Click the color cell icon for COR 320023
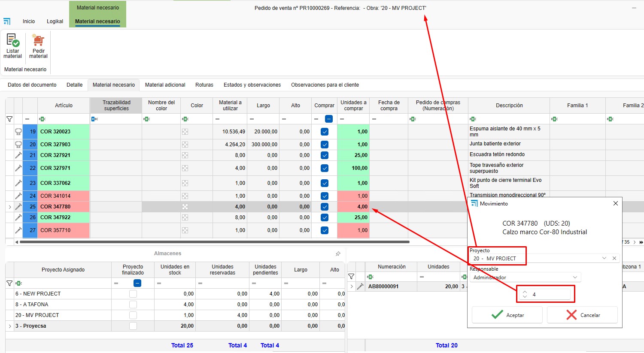Screen dimensions: 644x353 click(x=185, y=132)
